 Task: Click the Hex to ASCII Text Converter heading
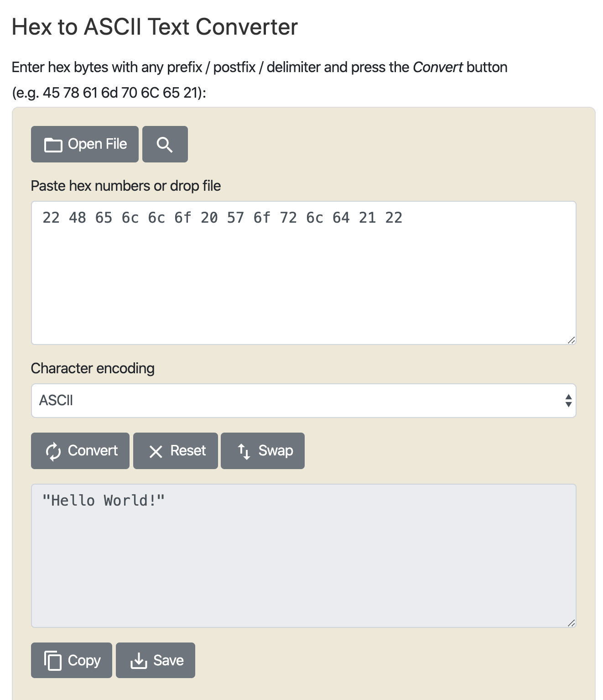pos(155,27)
